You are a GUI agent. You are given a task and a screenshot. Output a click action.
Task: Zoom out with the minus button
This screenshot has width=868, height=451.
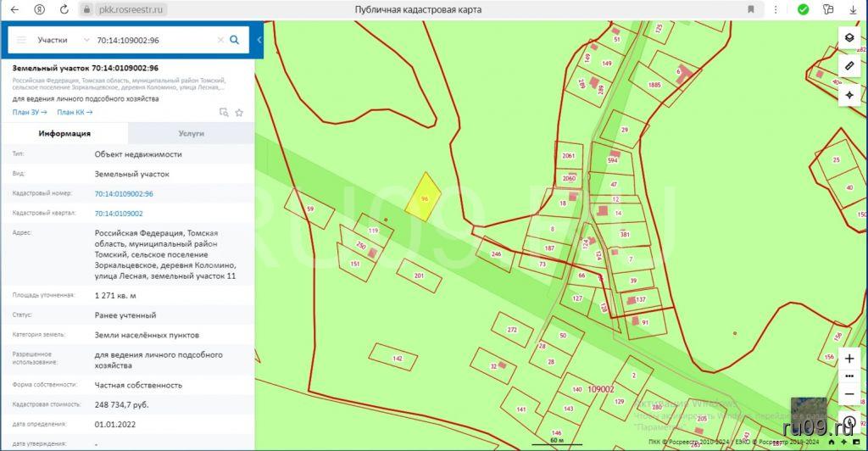pos(849,394)
